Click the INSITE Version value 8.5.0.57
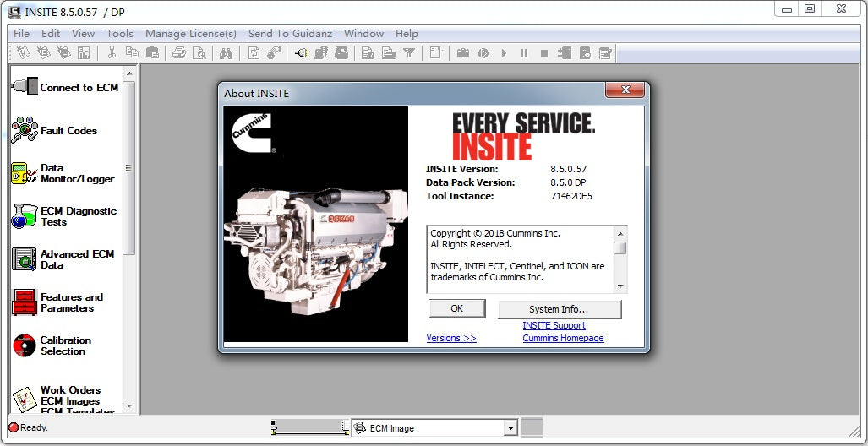Viewport: 868px width, 446px height. point(568,169)
